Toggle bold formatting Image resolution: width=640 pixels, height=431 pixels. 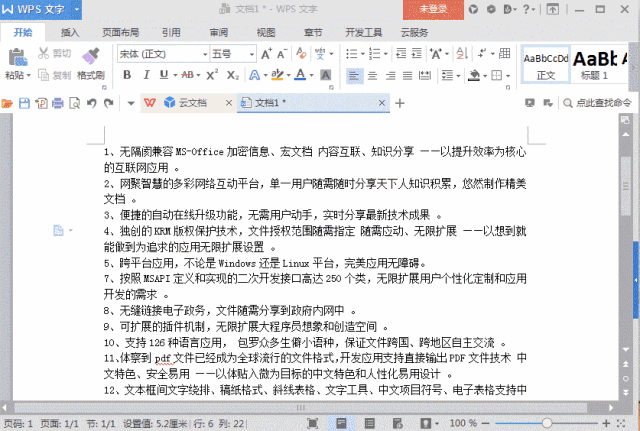click(127, 75)
